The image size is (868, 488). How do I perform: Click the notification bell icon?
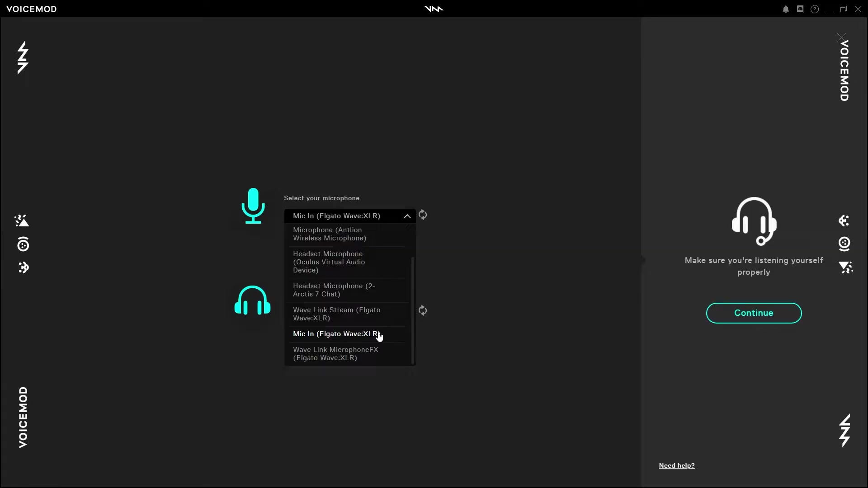[786, 9]
